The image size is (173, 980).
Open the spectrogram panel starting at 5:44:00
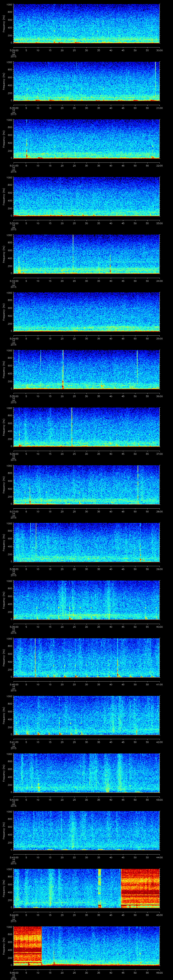point(87,888)
